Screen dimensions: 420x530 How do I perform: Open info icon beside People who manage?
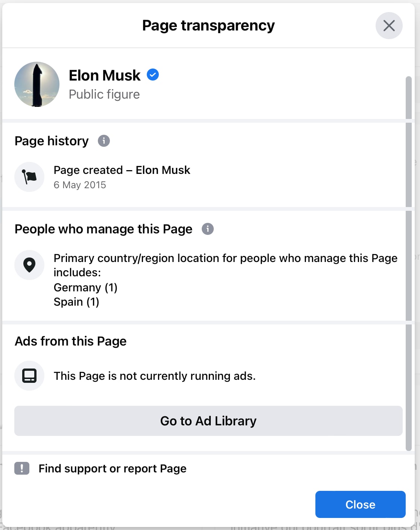[x=208, y=229]
